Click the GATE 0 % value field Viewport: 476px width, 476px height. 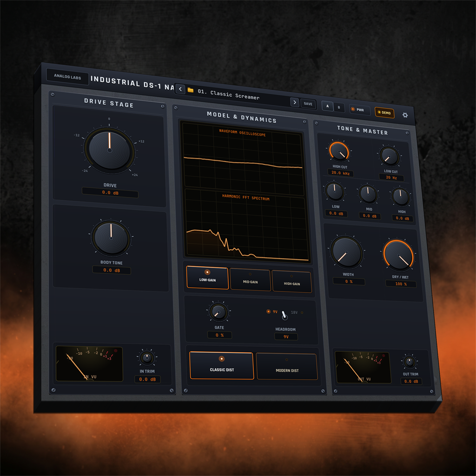click(x=219, y=335)
